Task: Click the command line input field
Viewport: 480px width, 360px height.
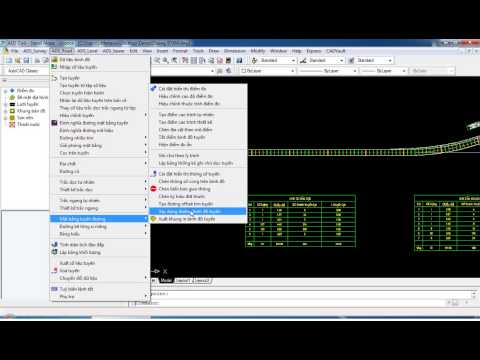Action: coord(290,303)
